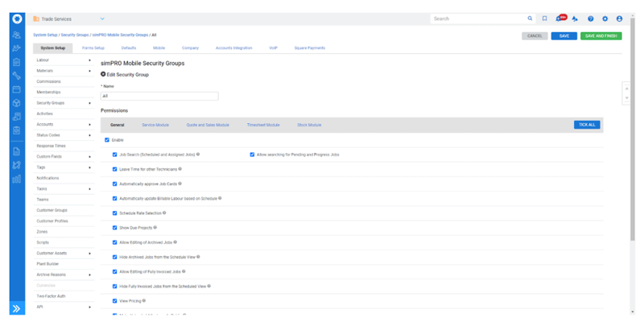
Task: Click the blue Save button
Action: tap(564, 36)
